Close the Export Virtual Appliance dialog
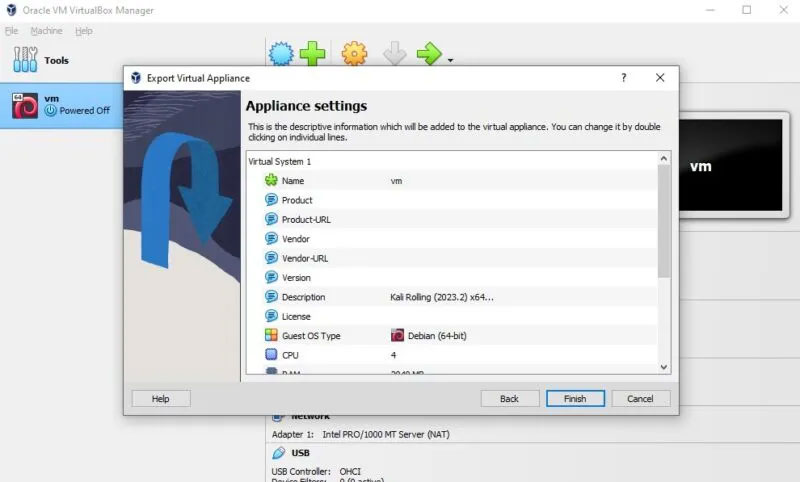800x482 pixels. (660, 78)
